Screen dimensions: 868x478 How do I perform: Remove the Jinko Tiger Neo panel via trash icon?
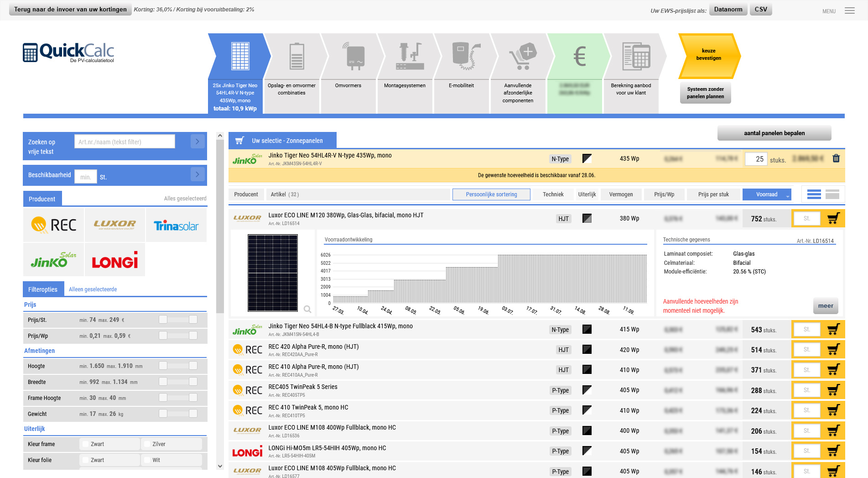pos(837,158)
